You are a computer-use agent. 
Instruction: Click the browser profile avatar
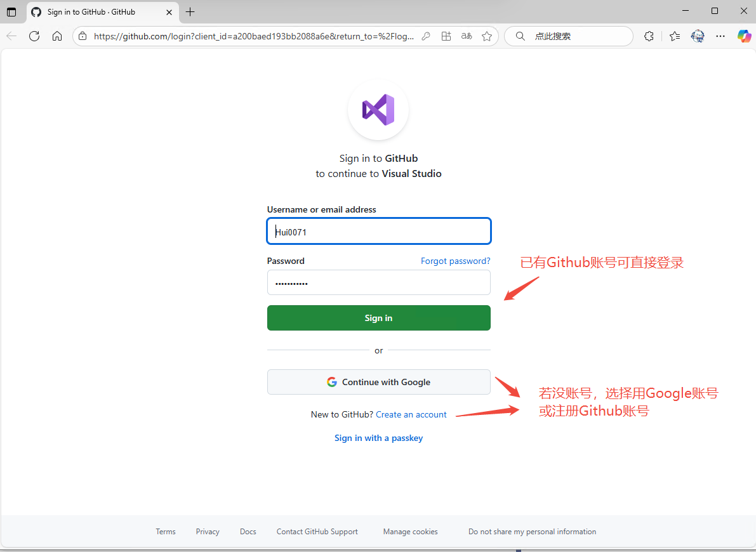coord(697,36)
